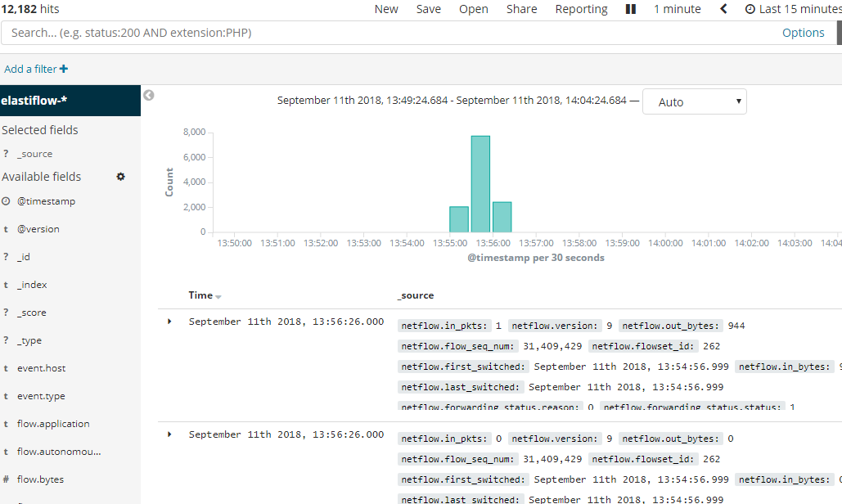The height and width of the screenshot is (504, 842).
Task: Click the @timestamp per 30 seconds axis label
Action: click(x=536, y=258)
